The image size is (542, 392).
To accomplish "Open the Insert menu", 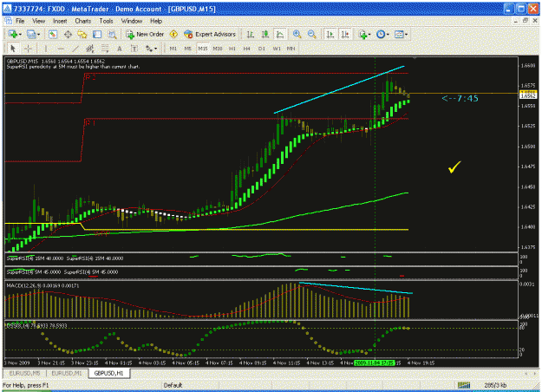I will (x=60, y=21).
